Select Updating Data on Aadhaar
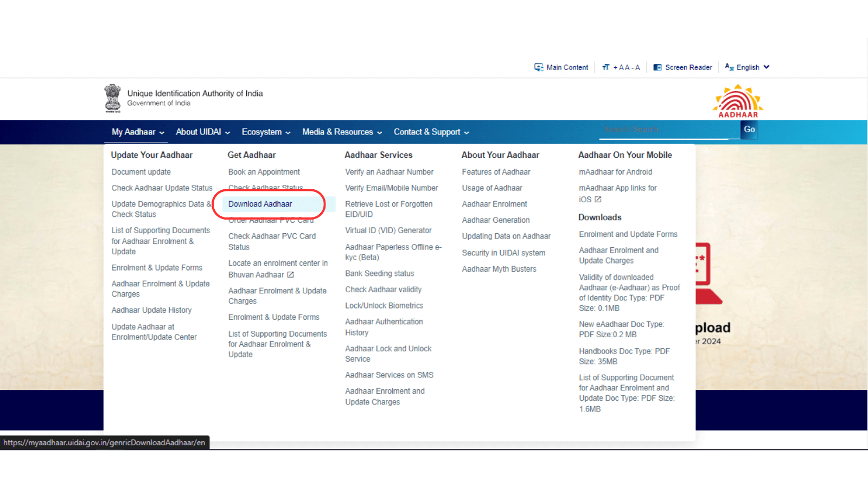The width and height of the screenshot is (868, 488). tap(506, 236)
